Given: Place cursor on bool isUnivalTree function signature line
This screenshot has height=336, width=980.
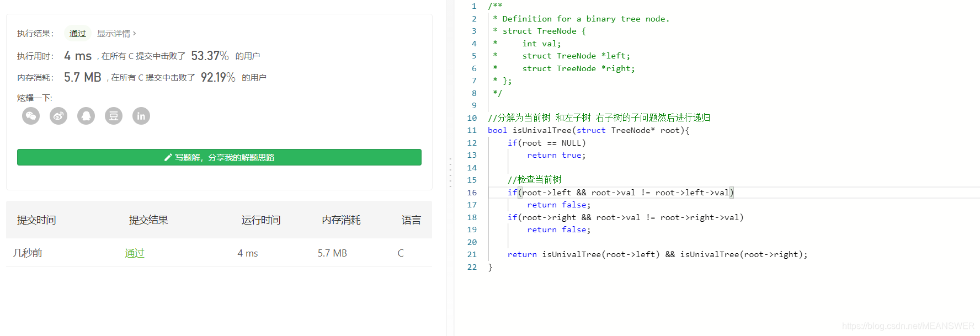Looking at the screenshot, I should (589, 130).
